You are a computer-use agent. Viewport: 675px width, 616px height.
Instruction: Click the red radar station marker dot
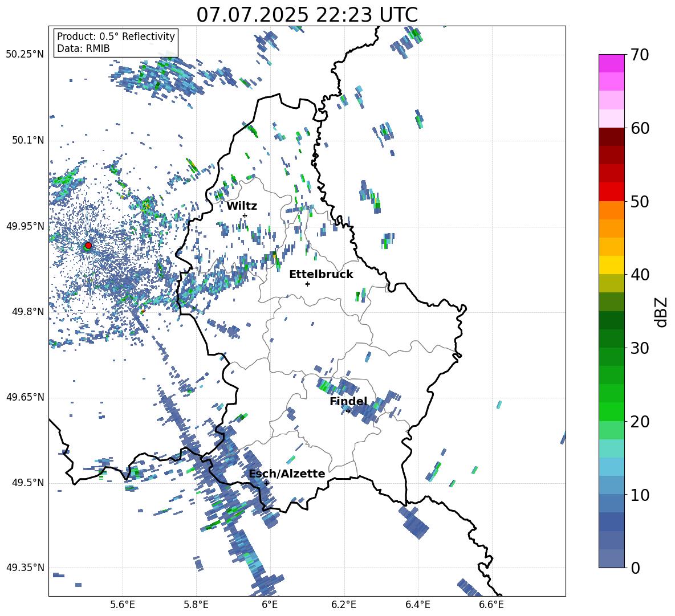pyautogui.click(x=88, y=245)
